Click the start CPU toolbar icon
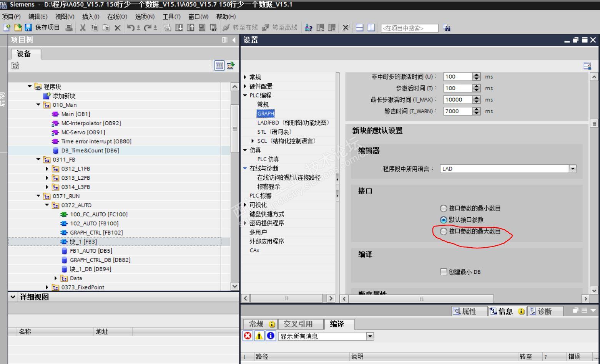This screenshot has height=364, width=600. click(x=320, y=28)
